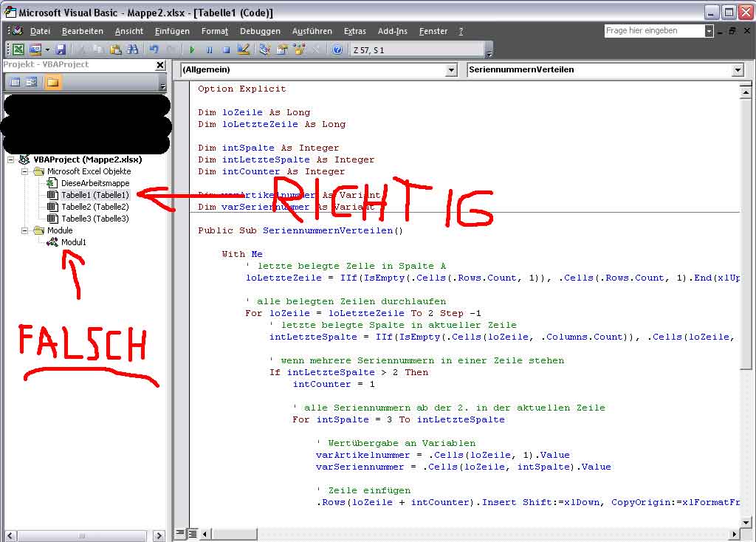Click the Find binoculars icon
Image resolution: width=756 pixels, height=542 pixels.
[x=133, y=49]
